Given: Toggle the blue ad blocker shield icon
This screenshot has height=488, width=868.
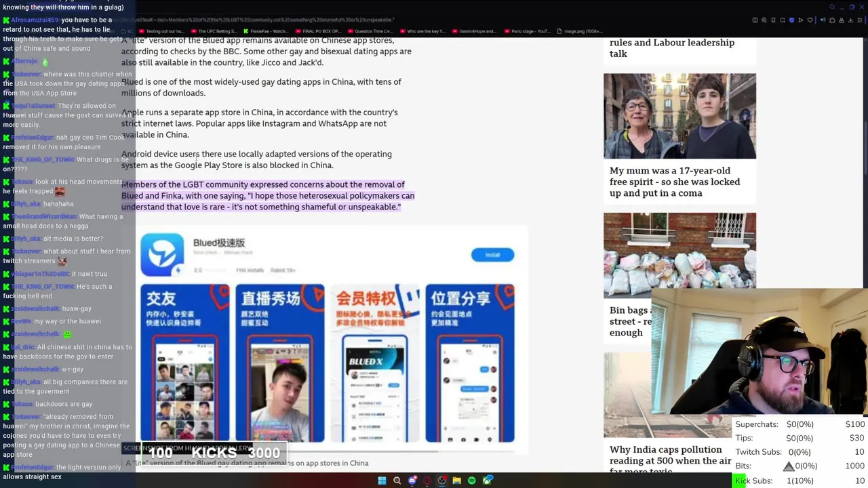Looking at the screenshot, I should [x=791, y=20].
